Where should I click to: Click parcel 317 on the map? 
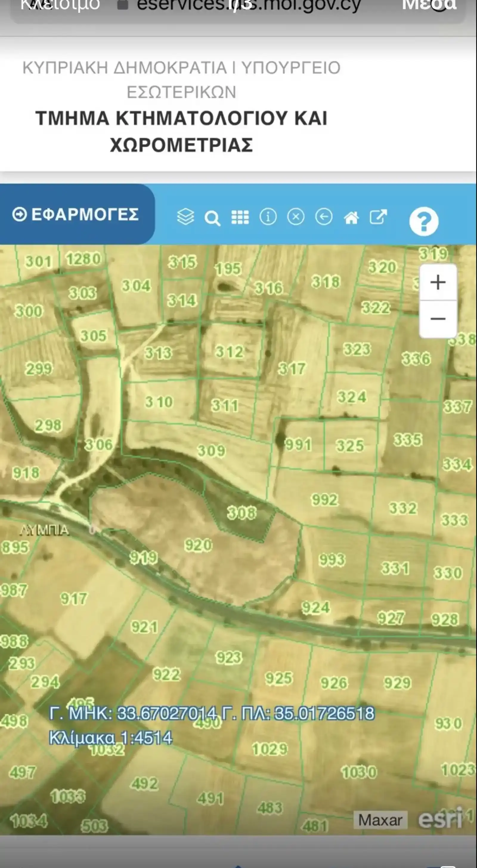(292, 369)
